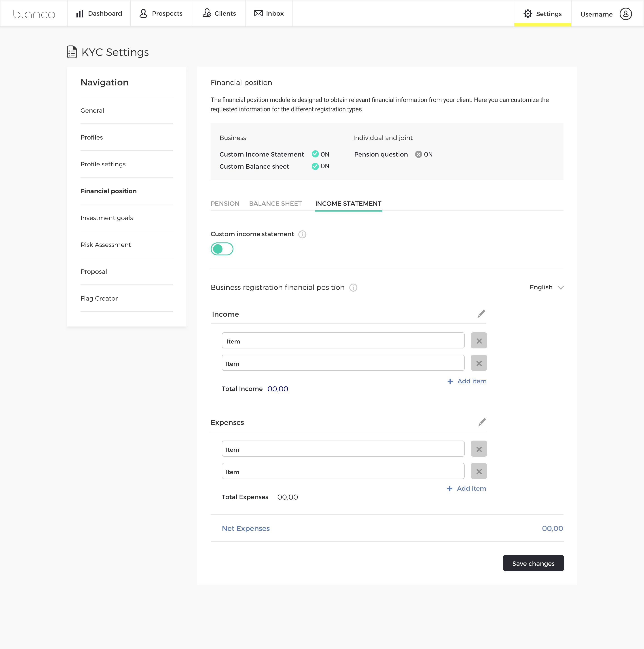This screenshot has height=649, width=644.
Task: Click the first Income item input field
Action: pyautogui.click(x=343, y=341)
